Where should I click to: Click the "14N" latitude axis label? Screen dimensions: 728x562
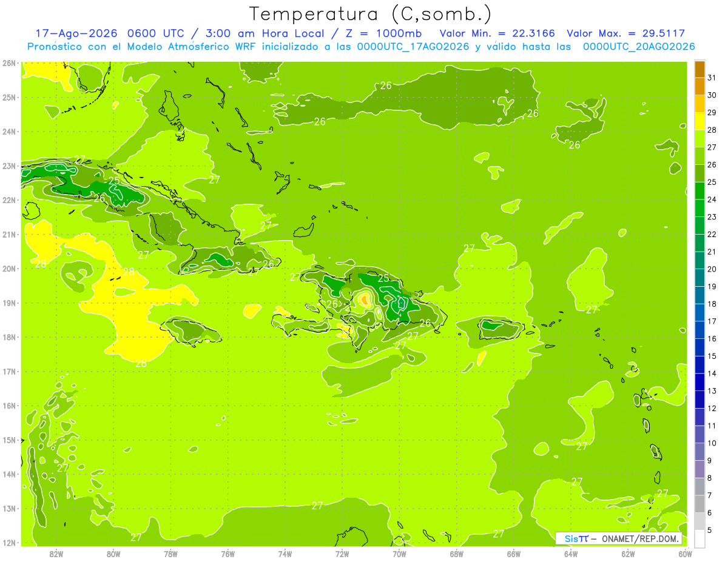[x=8, y=474]
